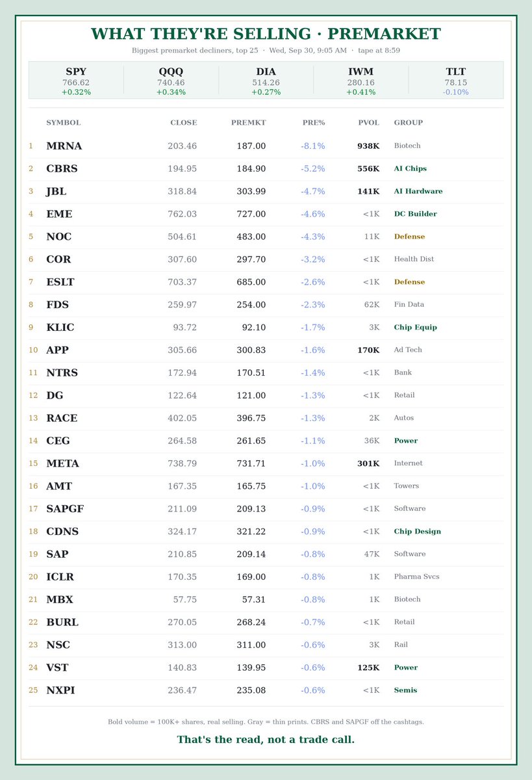Viewport: 532px width, 780px height.
Task: Select the CBRS ticker symbol
Action: (x=62, y=169)
